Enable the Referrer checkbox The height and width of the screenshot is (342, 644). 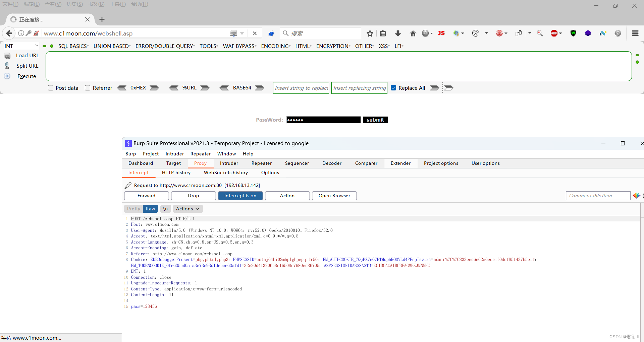[x=88, y=88]
